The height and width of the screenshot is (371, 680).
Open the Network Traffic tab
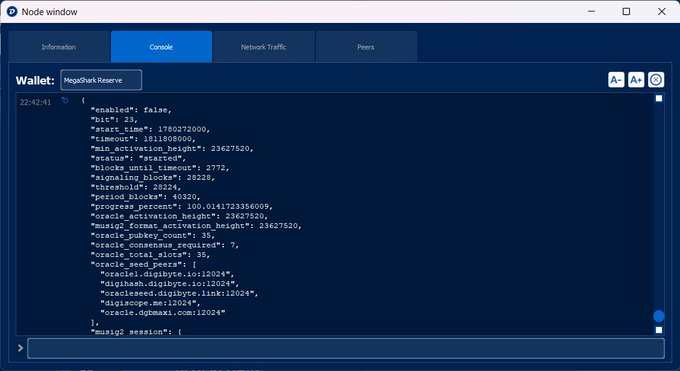click(x=264, y=47)
